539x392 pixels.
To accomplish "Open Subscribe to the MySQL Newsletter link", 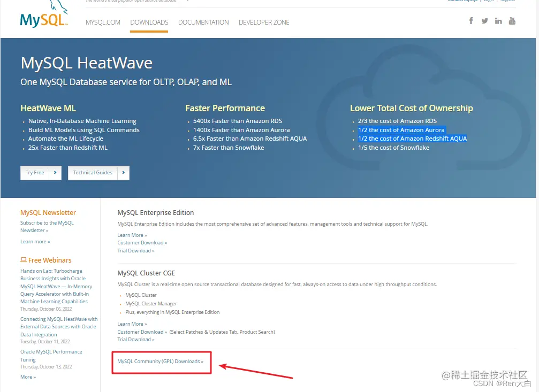I will point(47,226).
